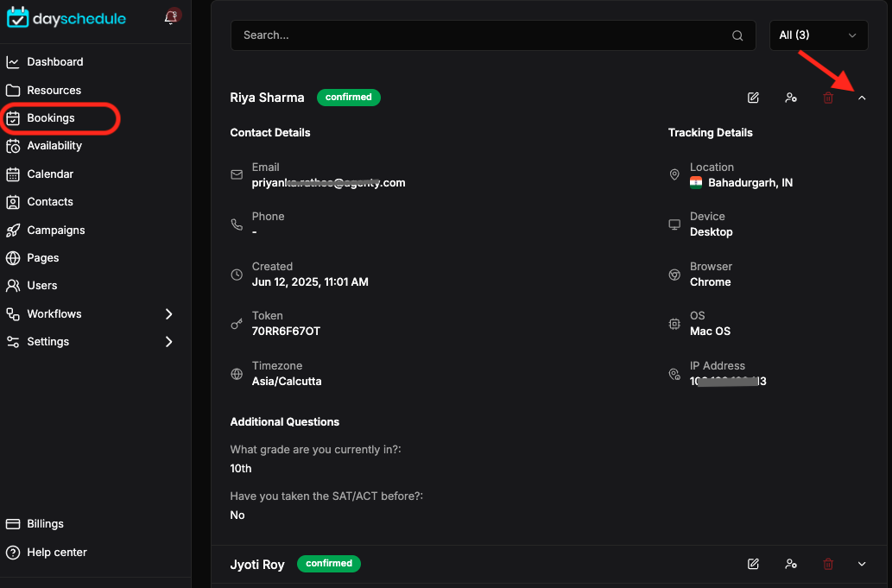The height and width of the screenshot is (588, 892).
Task: Collapse Riya Sharma's booking details
Action: (x=862, y=98)
